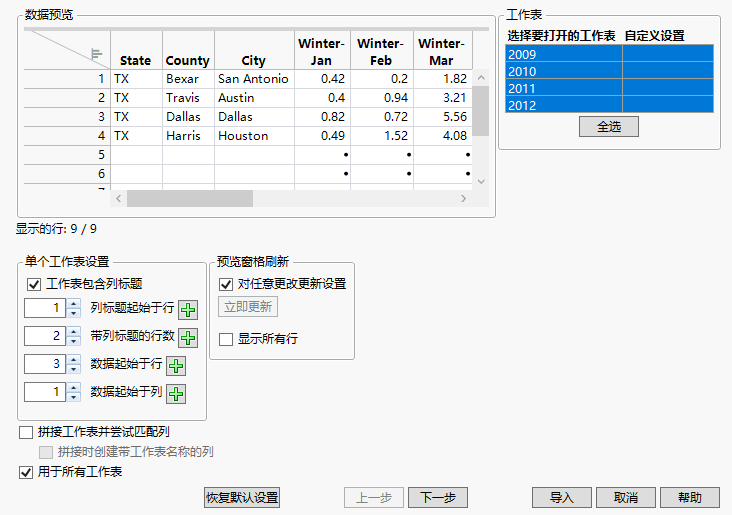732x515 pixels.
Task: Open help with 帮助 button
Action: coord(690,498)
